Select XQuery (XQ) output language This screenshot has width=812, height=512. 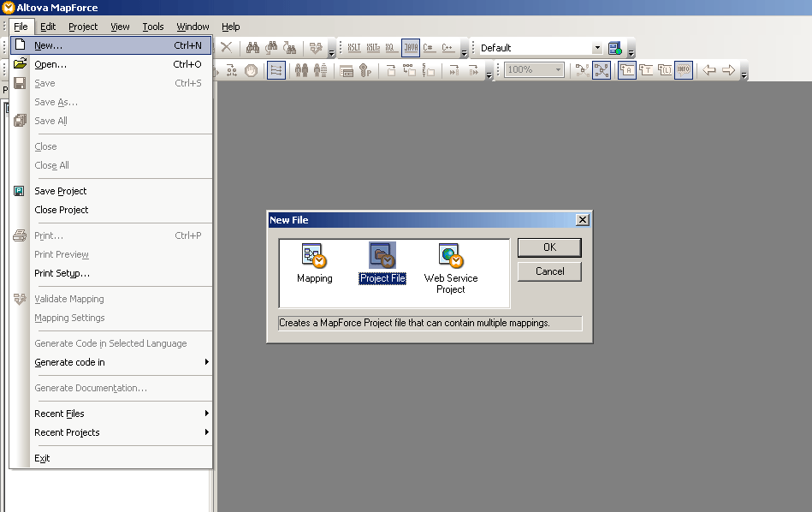[390, 48]
